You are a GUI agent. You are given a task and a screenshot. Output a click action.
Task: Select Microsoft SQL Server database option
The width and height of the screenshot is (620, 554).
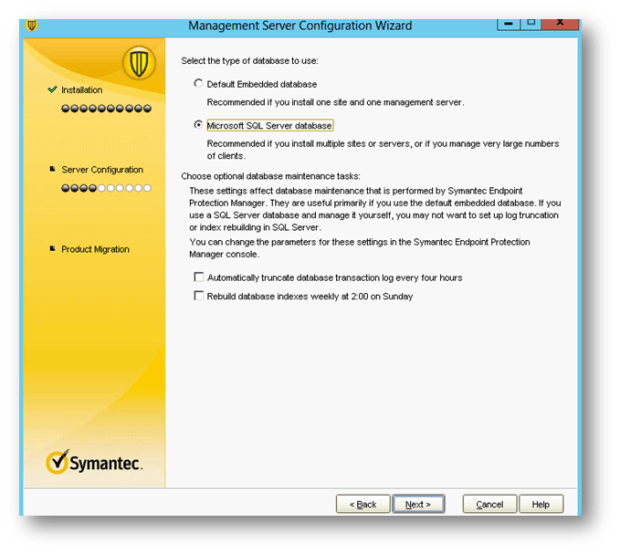pos(198,126)
